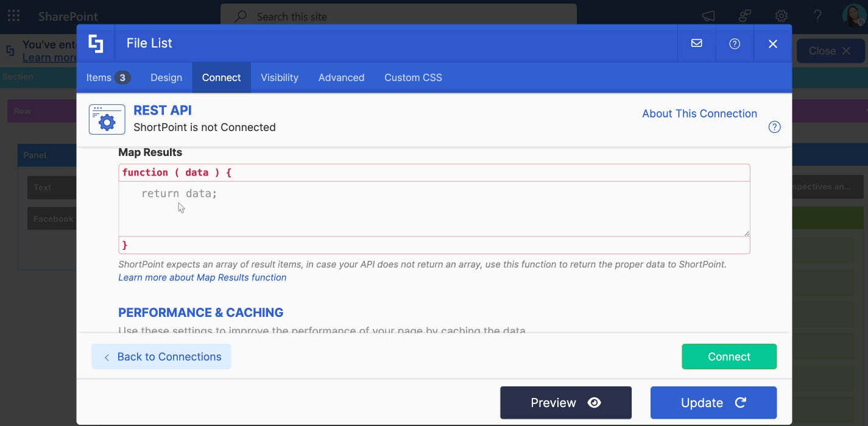
Task: Click the Update button
Action: [713, 403]
